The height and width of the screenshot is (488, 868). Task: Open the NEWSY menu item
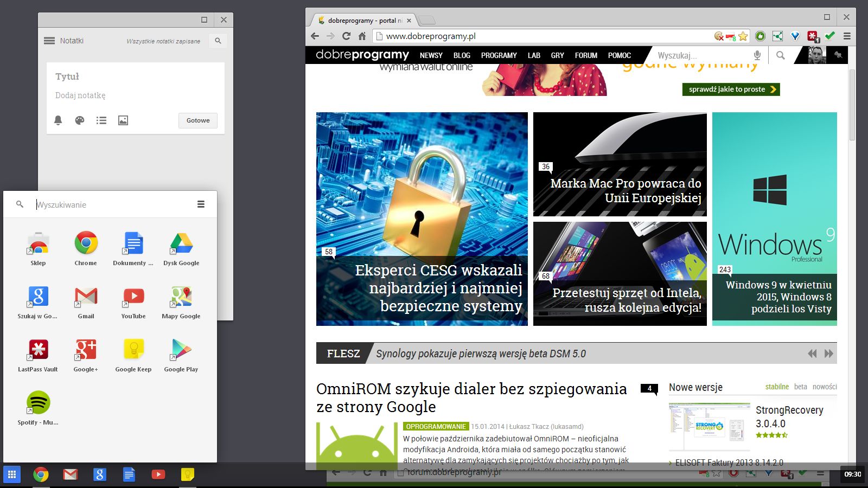pyautogui.click(x=431, y=55)
